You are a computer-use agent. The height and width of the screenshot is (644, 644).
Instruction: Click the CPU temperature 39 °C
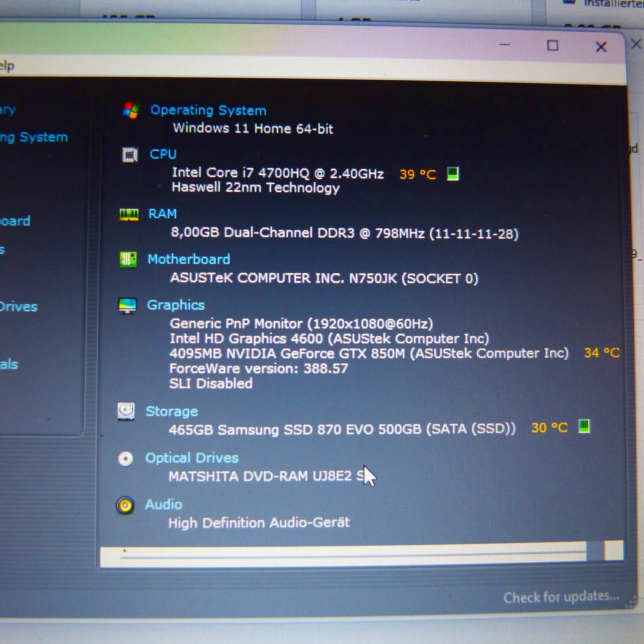pyautogui.click(x=417, y=174)
